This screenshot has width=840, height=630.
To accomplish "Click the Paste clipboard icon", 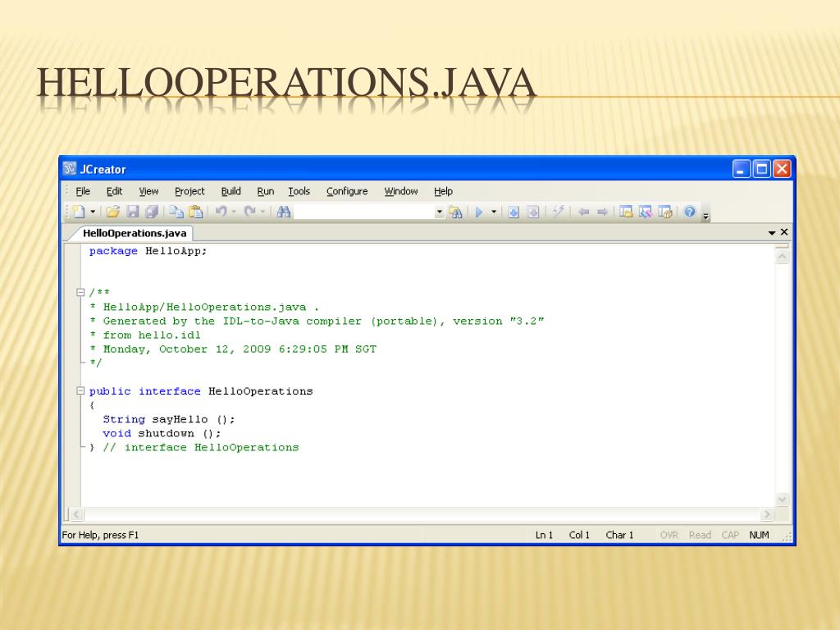I will tap(195, 212).
